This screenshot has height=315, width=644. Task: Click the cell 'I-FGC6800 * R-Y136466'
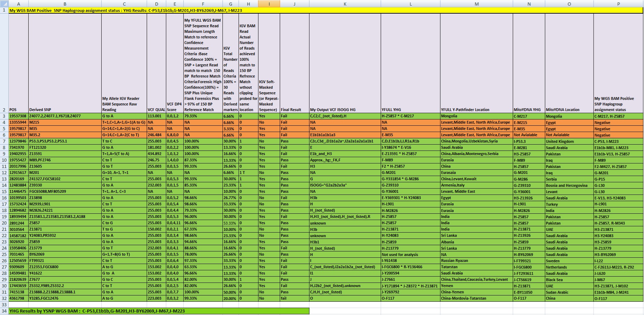pyautogui.click(x=410, y=267)
